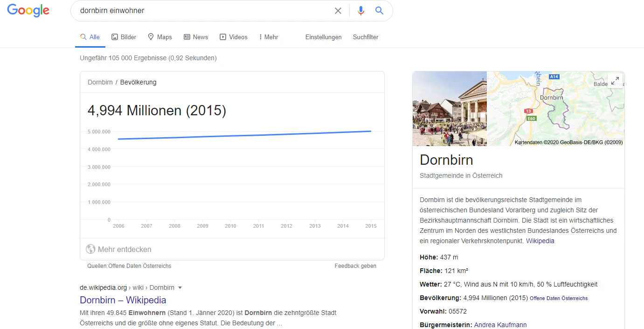
Task: Expand the arrow beside de.wikipedia.org URL
Action: [180, 288]
